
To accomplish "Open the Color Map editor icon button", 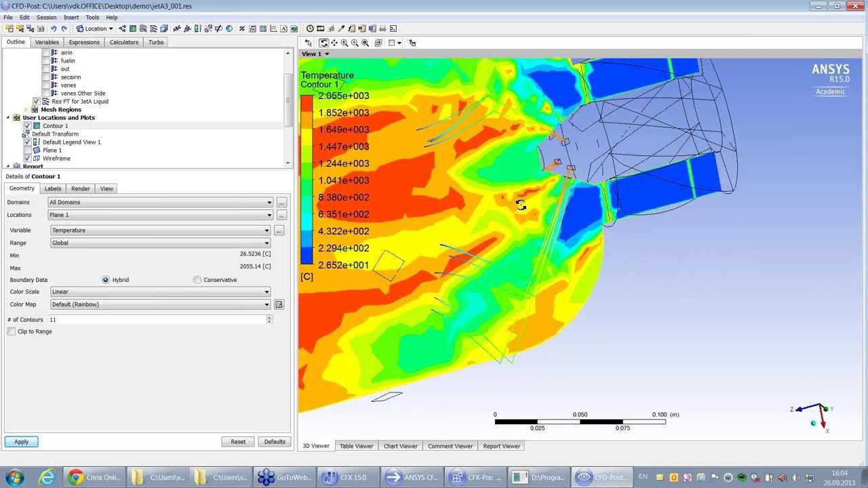I will coord(279,304).
